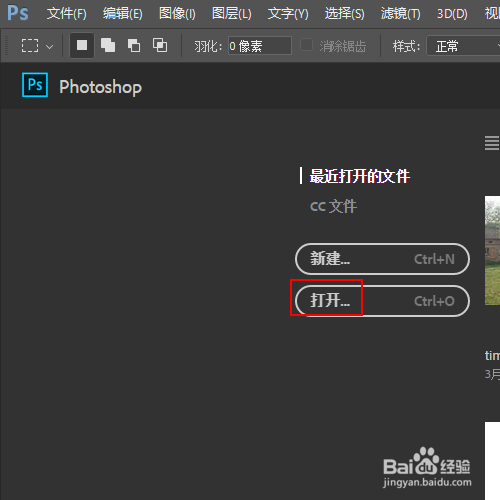Choose the Intersect with Selection mode icon
Image resolution: width=500 pixels, height=500 pixels.
coord(160,45)
